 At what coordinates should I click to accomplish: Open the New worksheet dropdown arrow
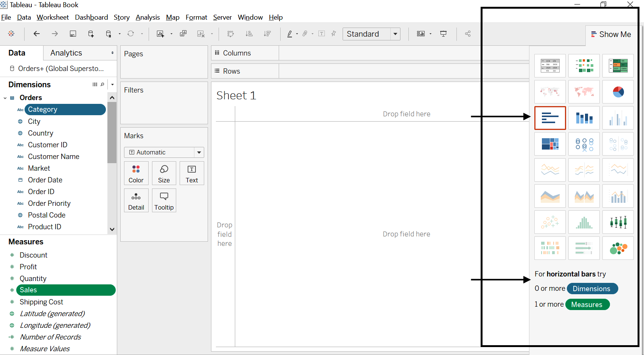click(x=171, y=34)
